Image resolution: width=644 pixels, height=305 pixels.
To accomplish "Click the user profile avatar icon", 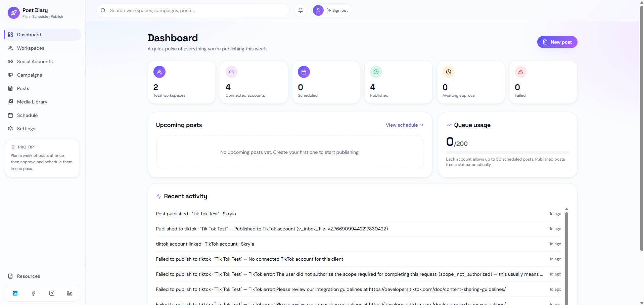I will (318, 10).
